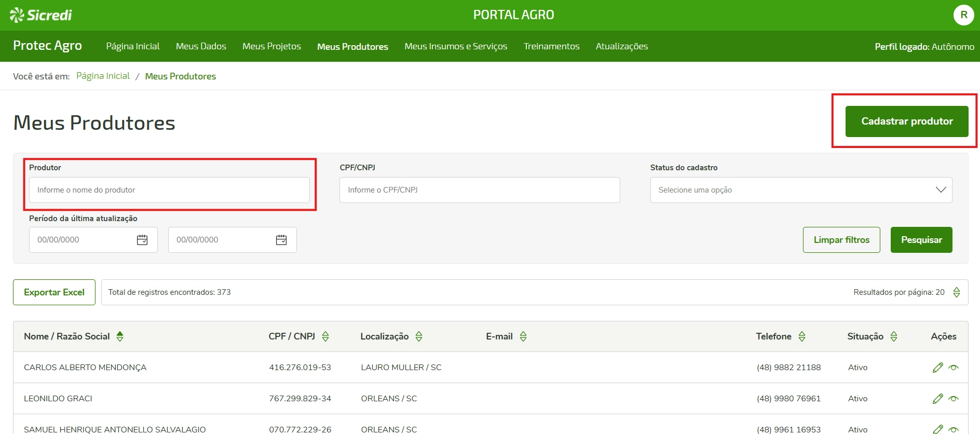The height and width of the screenshot is (434, 980).
Task: Sort table by Localização column
Action: pos(419,336)
